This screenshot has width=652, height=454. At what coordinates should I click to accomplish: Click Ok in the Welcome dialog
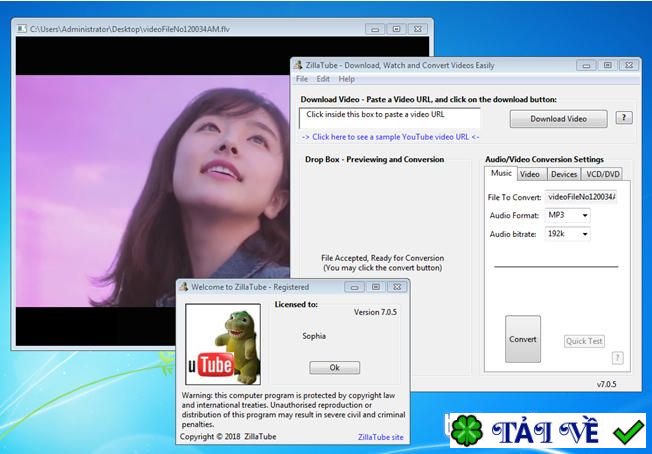click(334, 368)
